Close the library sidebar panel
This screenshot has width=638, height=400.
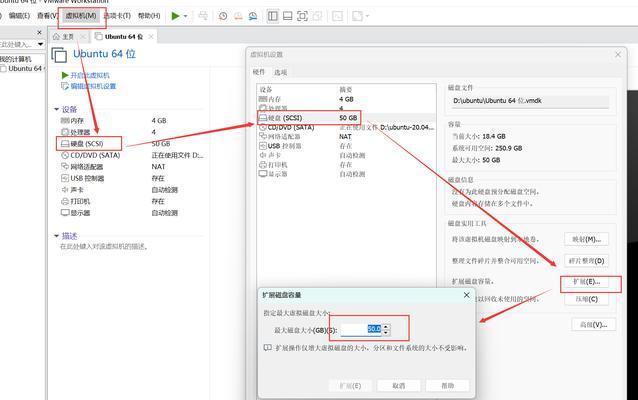click(39, 32)
